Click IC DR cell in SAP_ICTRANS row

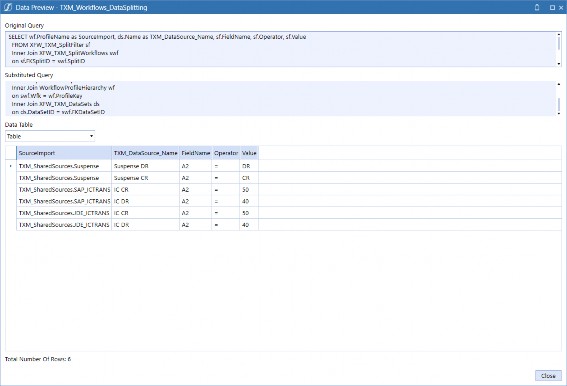pos(145,201)
